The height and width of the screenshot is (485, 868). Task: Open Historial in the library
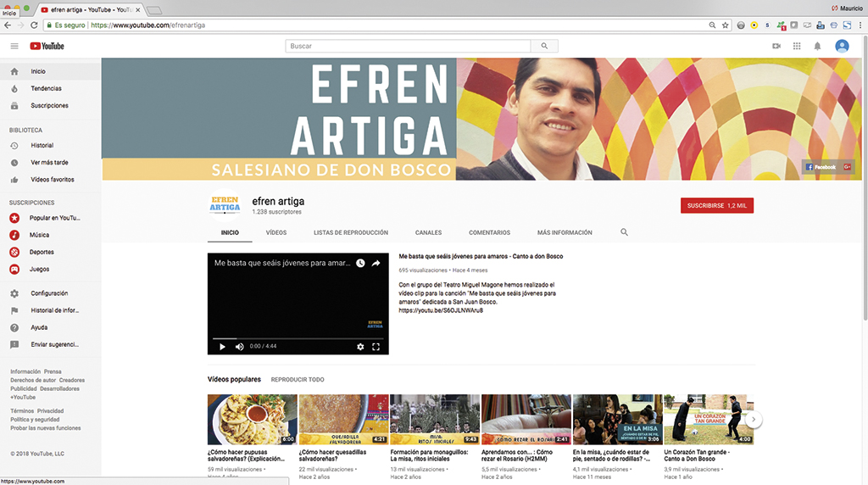click(50, 146)
